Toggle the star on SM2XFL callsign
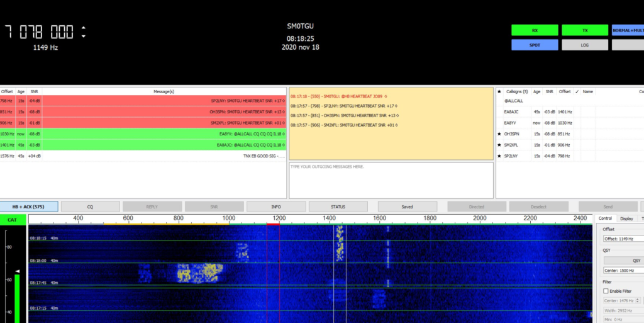This screenshot has width=644, height=323. pyautogui.click(x=499, y=145)
